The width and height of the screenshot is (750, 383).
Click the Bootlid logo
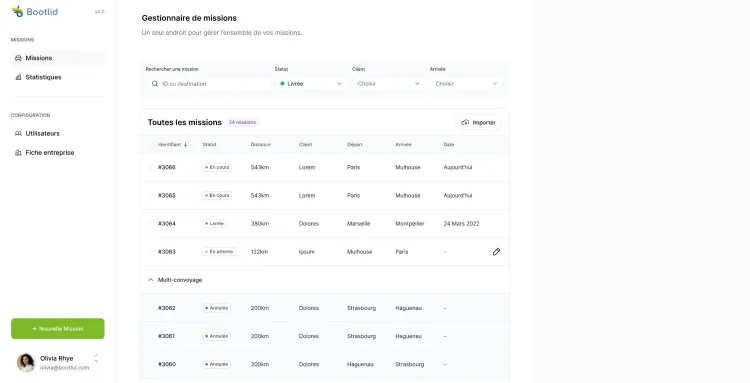pyautogui.click(x=34, y=11)
